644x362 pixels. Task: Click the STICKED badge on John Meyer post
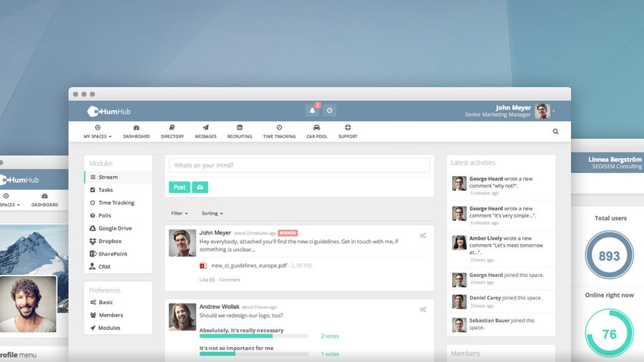pyautogui.click(x=288, y=233)
